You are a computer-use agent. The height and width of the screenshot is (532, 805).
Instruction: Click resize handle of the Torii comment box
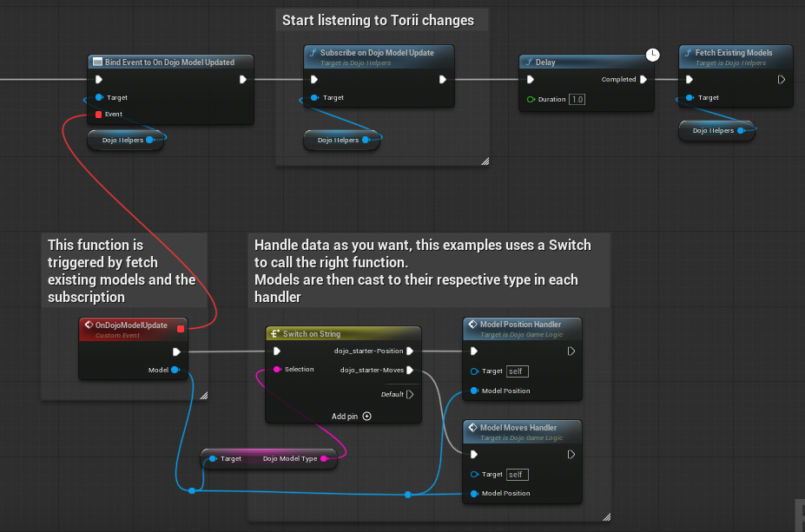(x=485, y=161)
